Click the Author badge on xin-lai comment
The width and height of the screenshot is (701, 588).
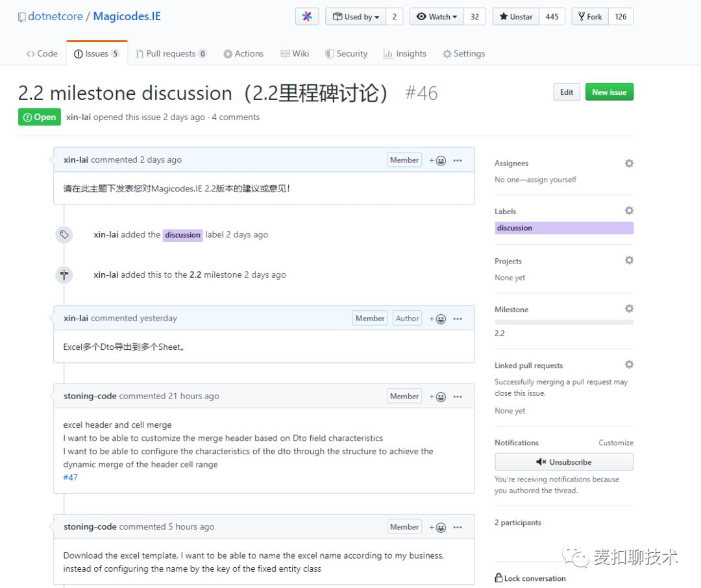click(x=407, y=319)
